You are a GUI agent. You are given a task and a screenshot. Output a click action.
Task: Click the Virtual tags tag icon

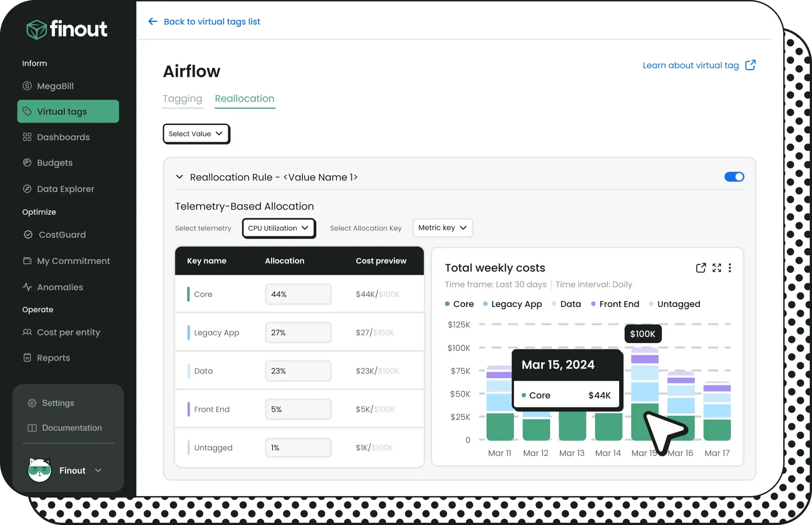(x=27, y=111)
